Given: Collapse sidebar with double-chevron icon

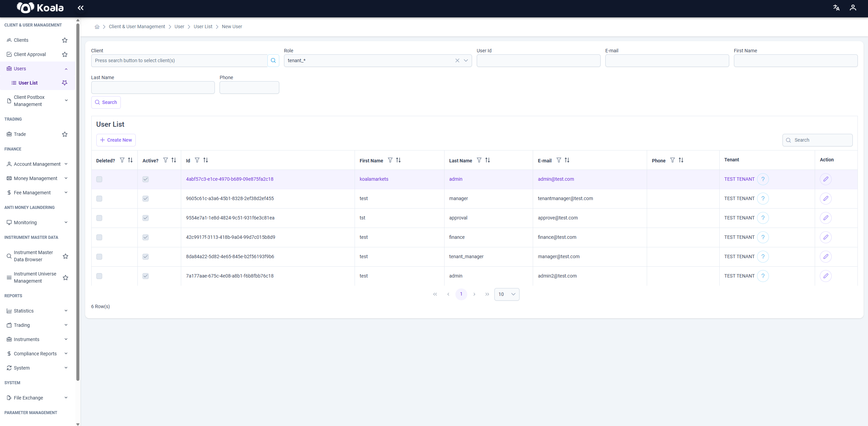Looking at the screenshot, I should 80,8.
